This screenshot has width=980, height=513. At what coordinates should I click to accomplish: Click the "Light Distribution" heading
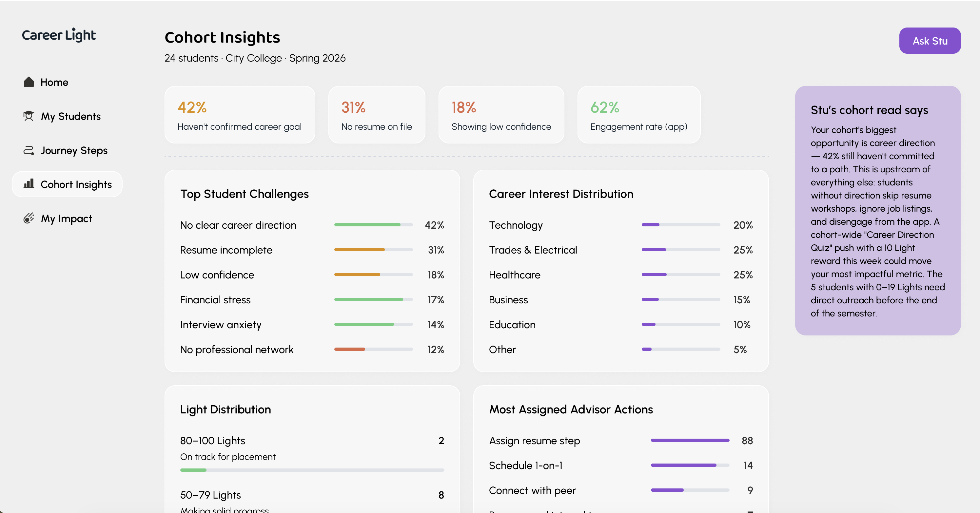click(225, 409)
